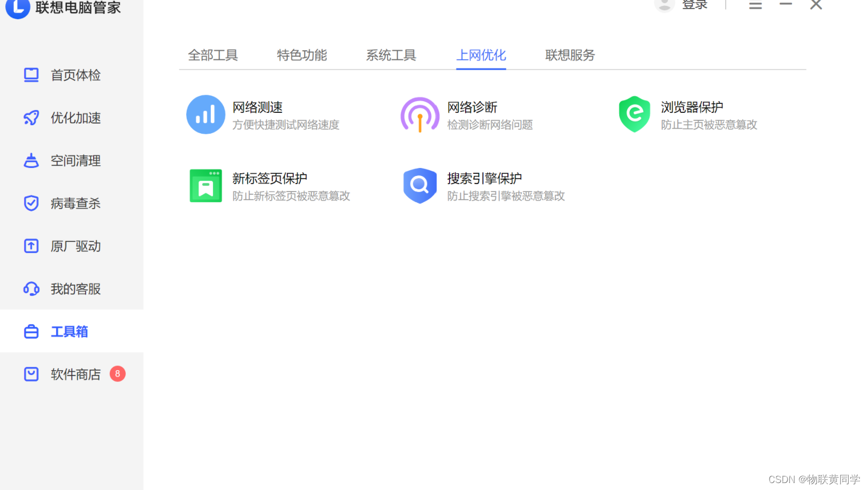The image size is (868, 490).
Task: Launch the 浏览器保护 tool title
Action: (692, 108)
